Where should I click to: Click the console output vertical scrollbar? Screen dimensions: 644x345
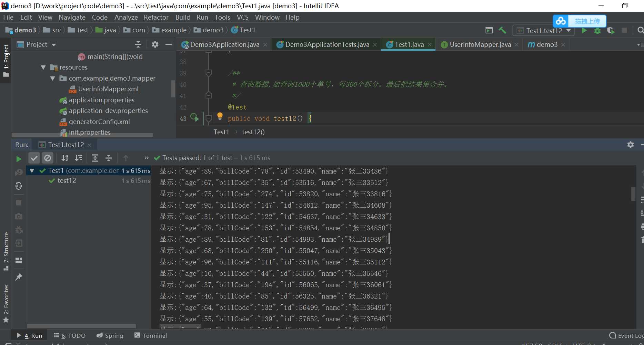633,194
